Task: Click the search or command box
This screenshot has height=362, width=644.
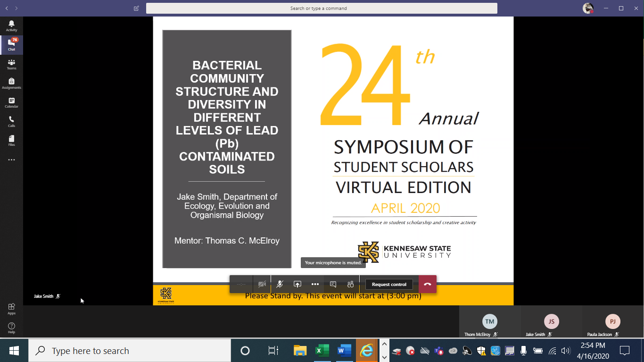Action: pyautogui.click(x=322, y=8)
